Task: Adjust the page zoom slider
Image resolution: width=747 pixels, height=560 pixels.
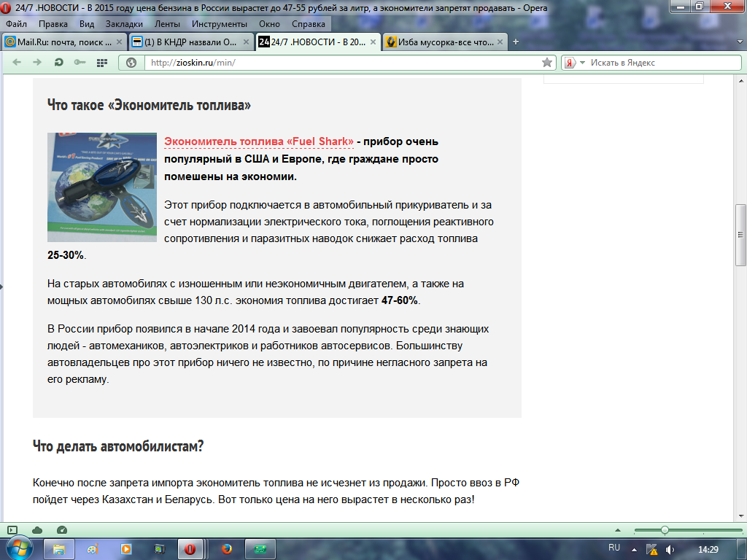Action: 665,530
